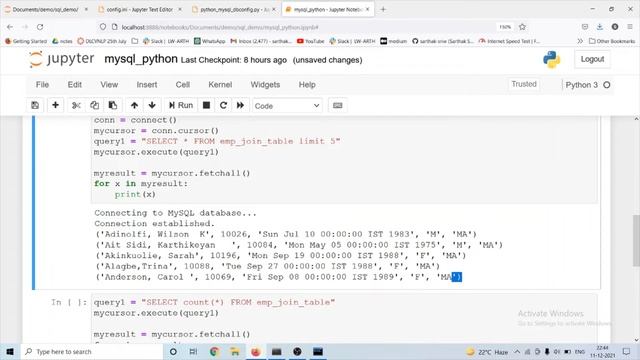The width and height of the screenshot is (640, 360).
Task: Open Other Bookmarks folder
Action: click(x=612, y=41)
